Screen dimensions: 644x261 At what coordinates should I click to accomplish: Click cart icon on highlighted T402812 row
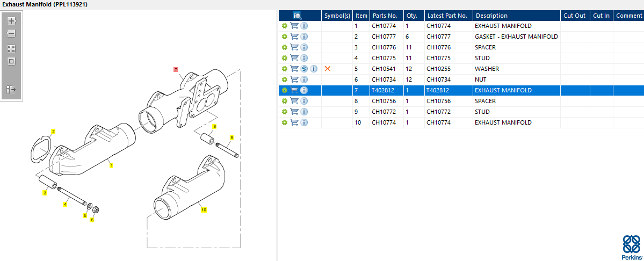pos(294,90)
